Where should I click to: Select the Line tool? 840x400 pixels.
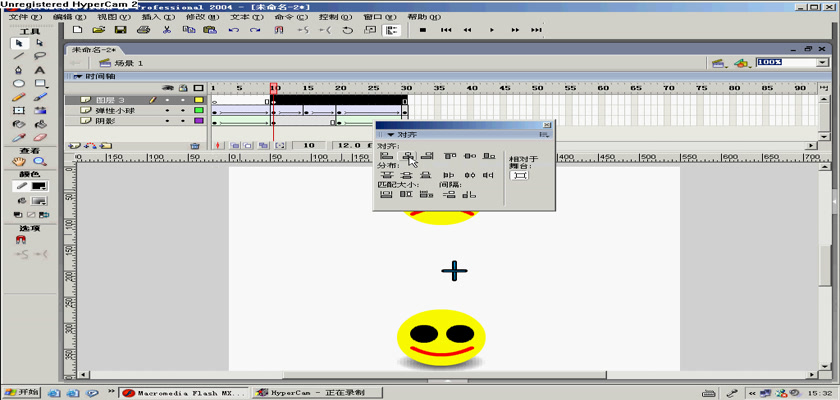pos(19,56)
